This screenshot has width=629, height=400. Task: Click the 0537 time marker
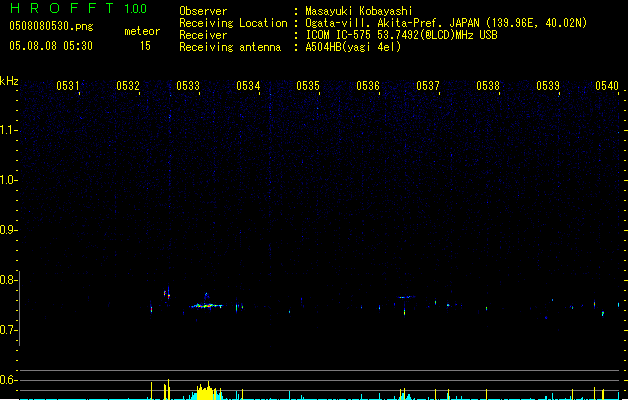(x=428, y=86)
